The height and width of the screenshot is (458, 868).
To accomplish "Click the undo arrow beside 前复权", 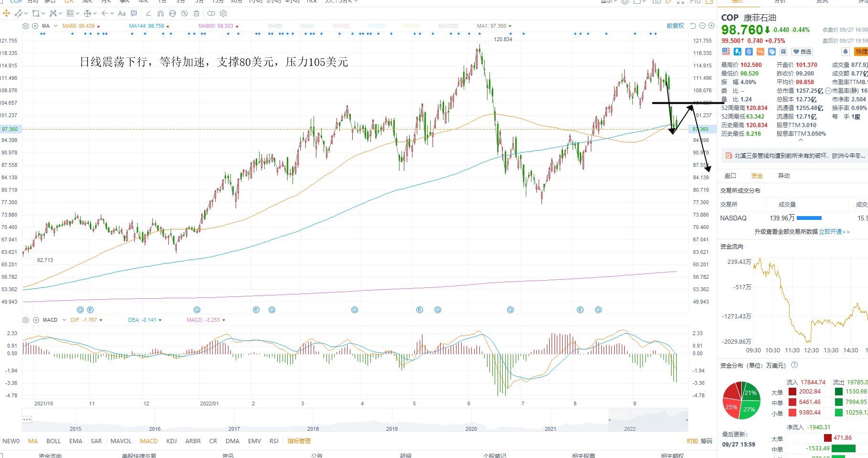I will coord(693,26).
